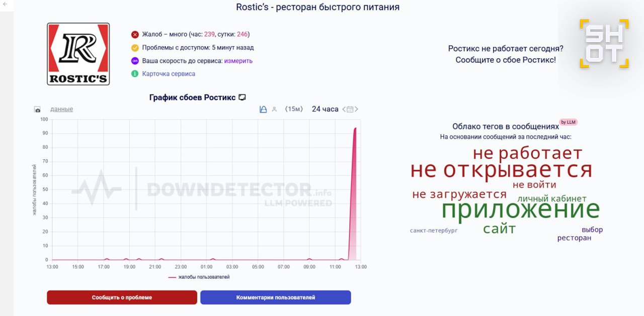Click the Rostic's logo image
The image size is (644, 316).
point(78,54)
